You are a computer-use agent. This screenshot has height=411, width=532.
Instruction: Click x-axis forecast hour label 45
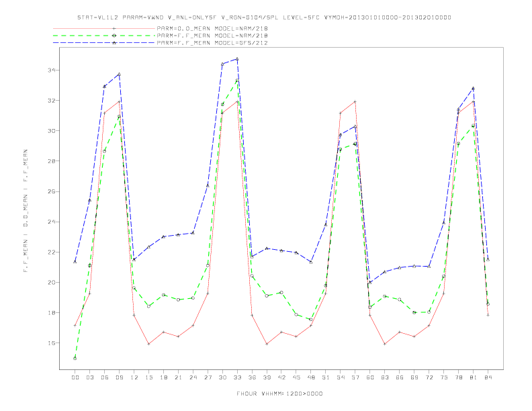point(296,377)
